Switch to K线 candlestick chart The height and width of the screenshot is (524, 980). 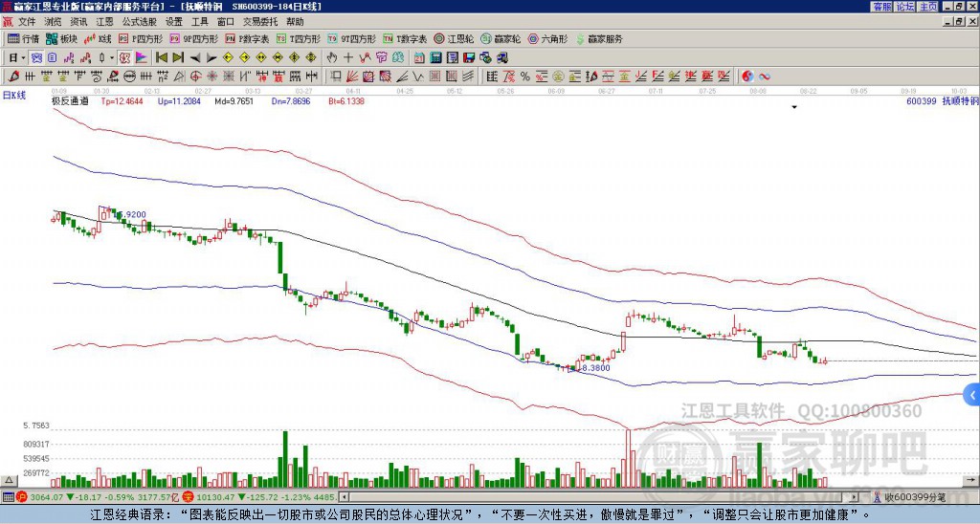98,38
